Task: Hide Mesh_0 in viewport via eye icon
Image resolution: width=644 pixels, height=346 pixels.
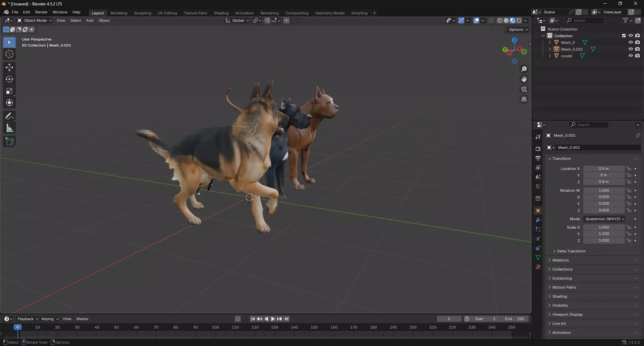Action: click(x=631, y=43)
